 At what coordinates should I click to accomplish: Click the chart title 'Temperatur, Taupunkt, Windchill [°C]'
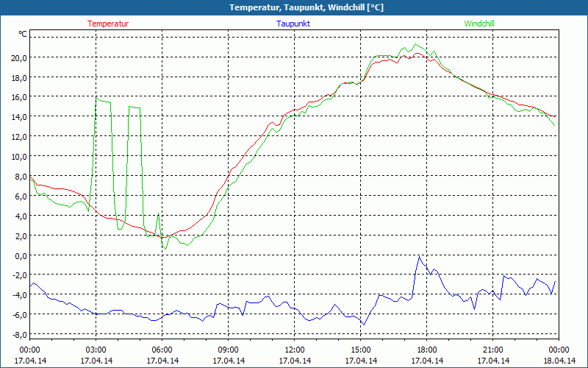point(306,7)
